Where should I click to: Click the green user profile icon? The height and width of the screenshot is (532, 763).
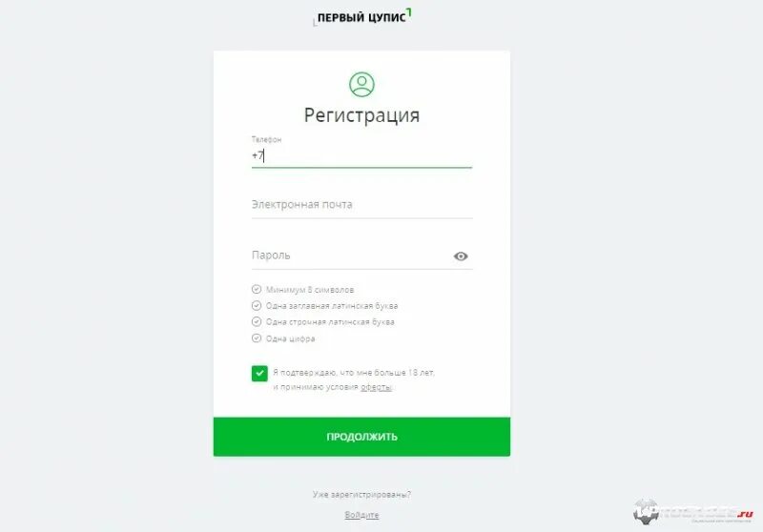(x=361, y=84)
